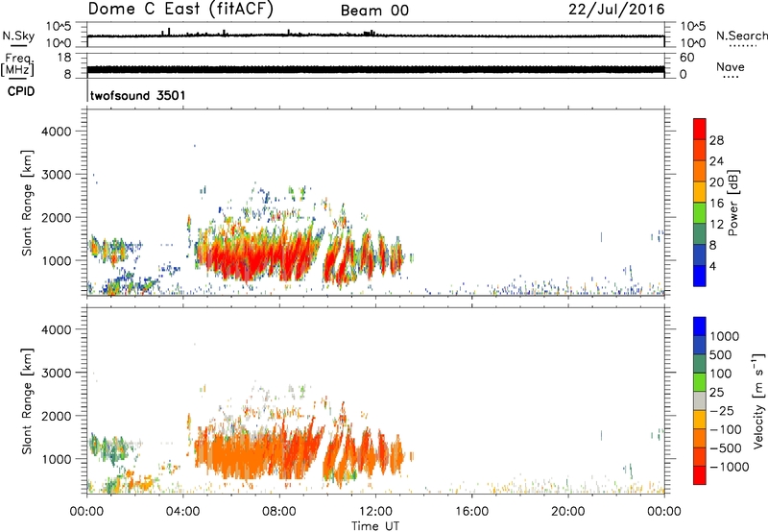This screenshot has width=768, height=532.
Task: Click the '-1000' label on velocity colorbar
Action: (729, 467)
